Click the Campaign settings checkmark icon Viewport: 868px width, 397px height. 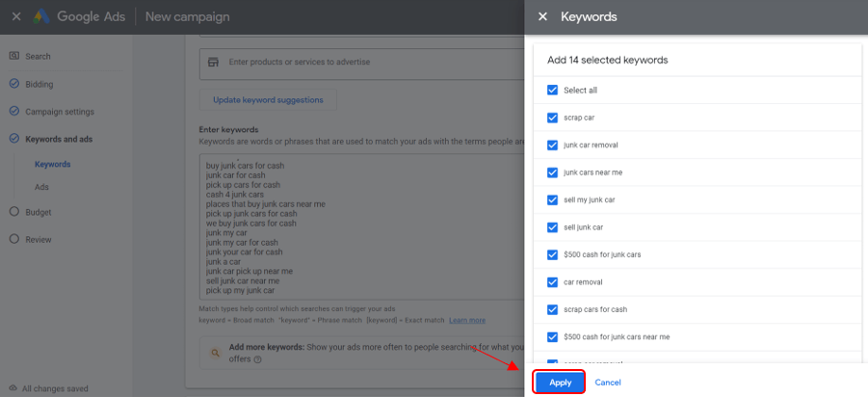[14, 111]
